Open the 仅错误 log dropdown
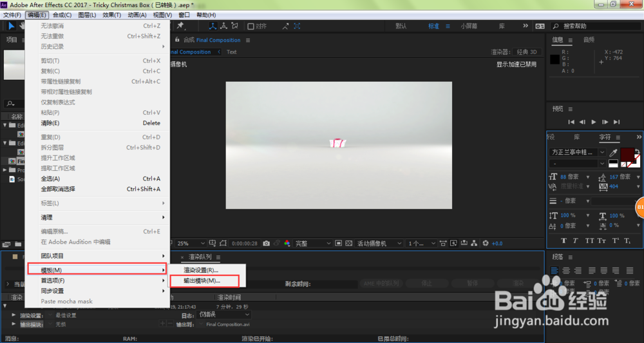Screen dimensions: 644x343 click(223, 315)
